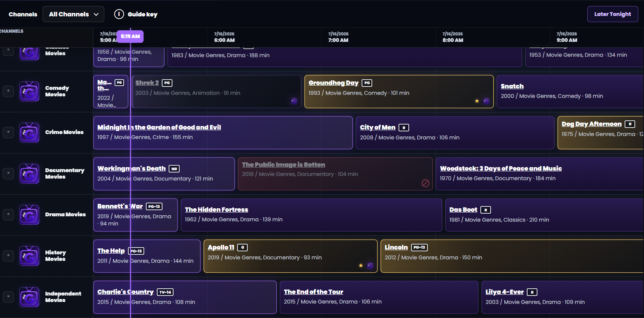Viewport: 644px width, 318px height.
Task: Click the TV icon on Shrek 2 card
Action: point(294,101)
